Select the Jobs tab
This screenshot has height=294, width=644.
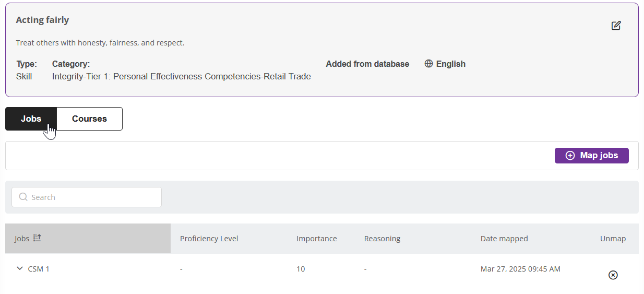point(31,119)
